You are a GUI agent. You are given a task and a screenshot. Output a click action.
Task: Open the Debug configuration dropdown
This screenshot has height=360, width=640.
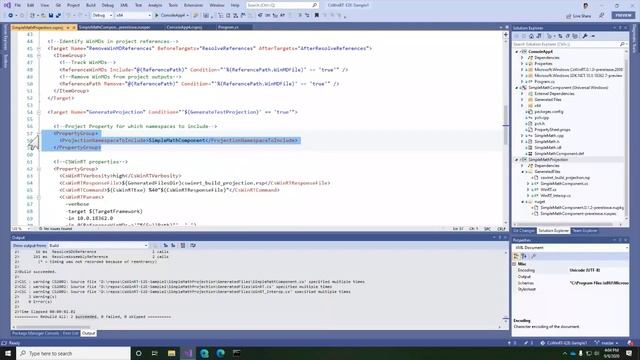point(102,16)
